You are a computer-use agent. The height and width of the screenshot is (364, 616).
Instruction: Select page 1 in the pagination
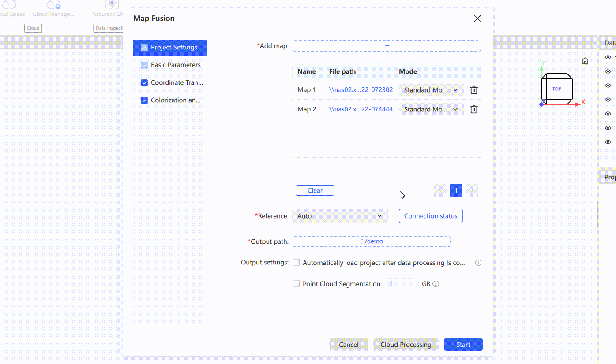456,190
